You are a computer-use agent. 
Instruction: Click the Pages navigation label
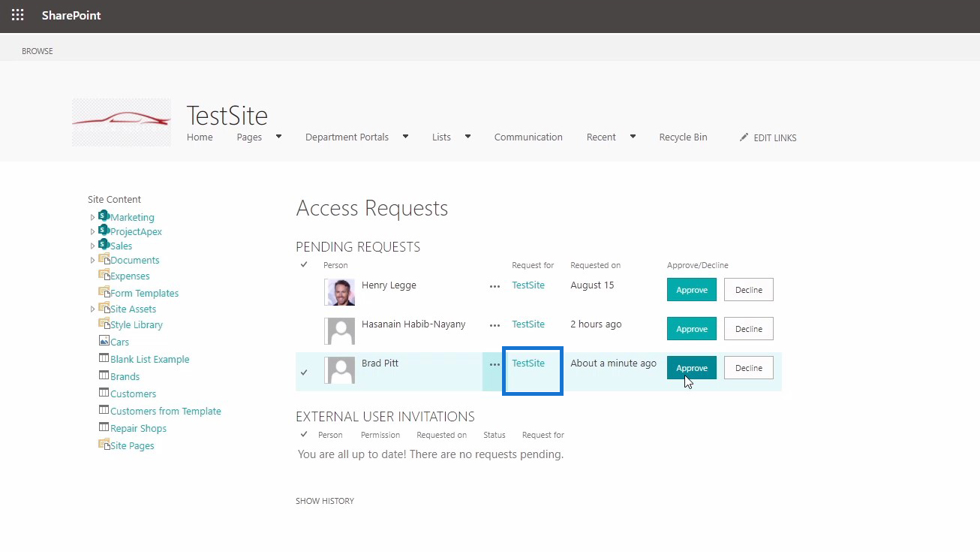[249, 137]
